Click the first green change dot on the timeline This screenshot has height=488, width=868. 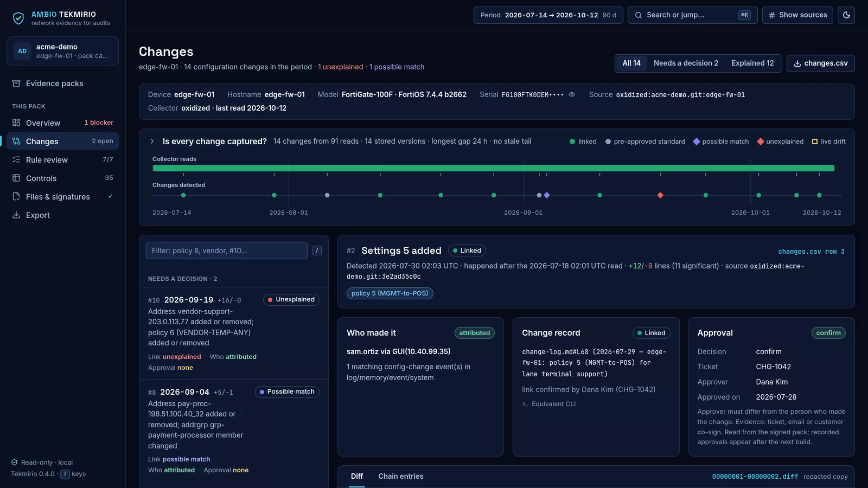(183, 195)
